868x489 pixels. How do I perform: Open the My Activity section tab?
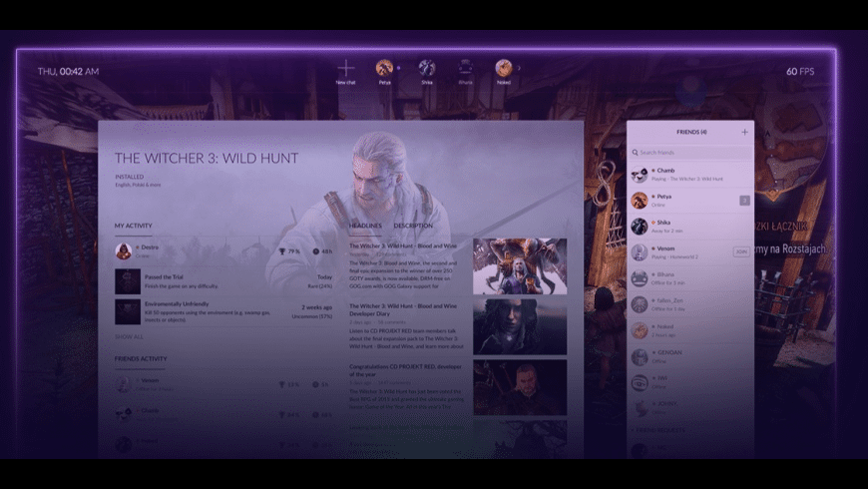134,226
